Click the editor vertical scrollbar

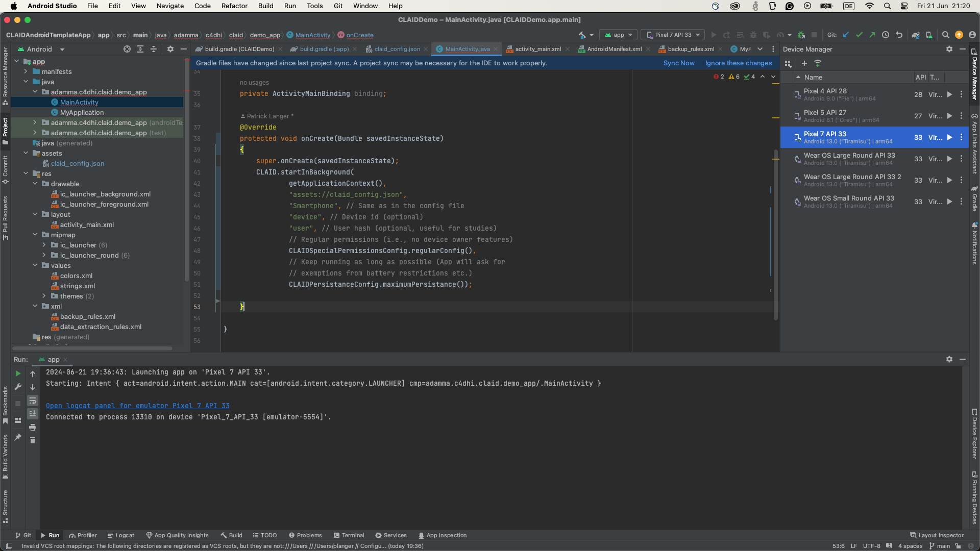coord(776,235)
